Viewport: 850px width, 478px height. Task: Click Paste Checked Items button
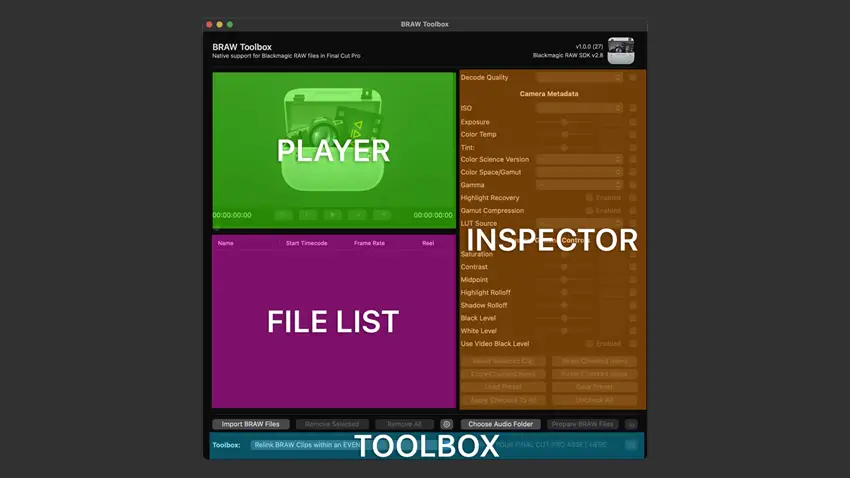coord(594,374)
